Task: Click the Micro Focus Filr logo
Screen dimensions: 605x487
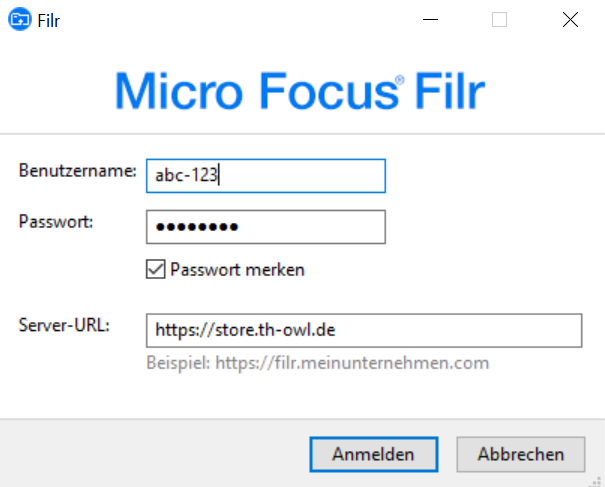Action: [300, 91]
